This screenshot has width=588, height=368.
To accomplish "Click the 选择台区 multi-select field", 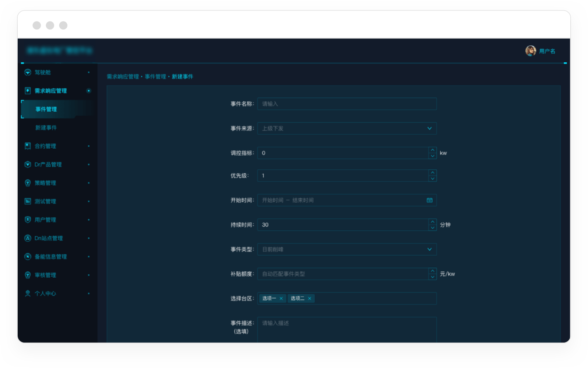I will click(347, 299).
